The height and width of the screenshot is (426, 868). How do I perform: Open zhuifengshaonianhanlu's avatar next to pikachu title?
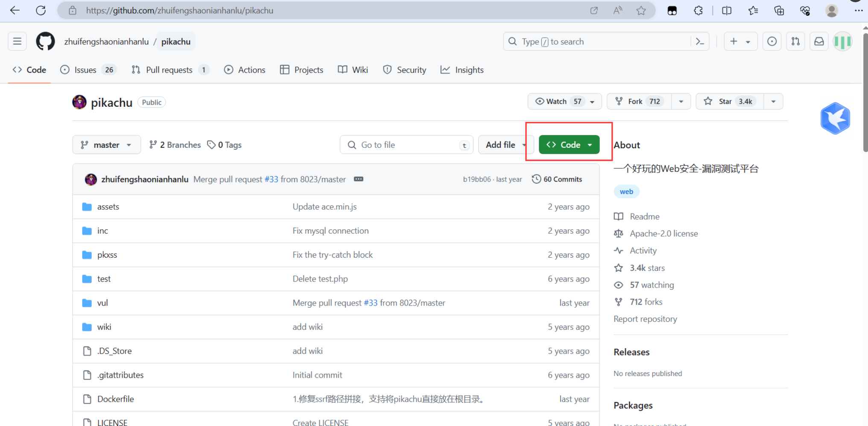[79, 102]
